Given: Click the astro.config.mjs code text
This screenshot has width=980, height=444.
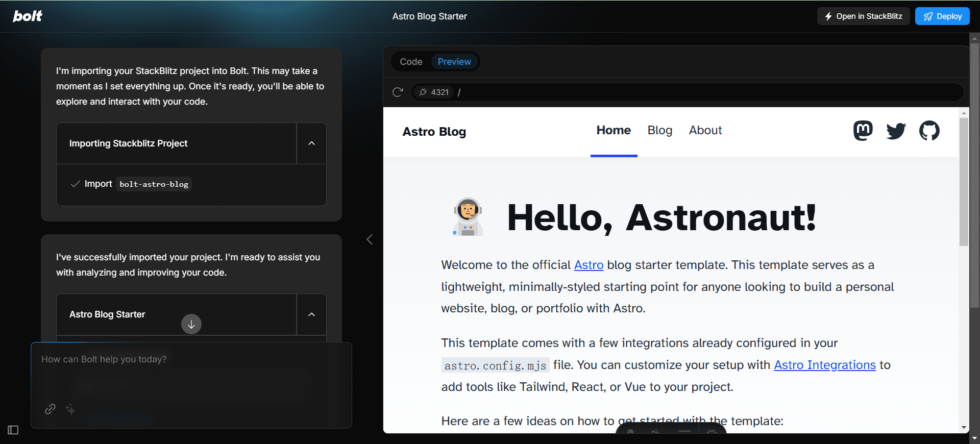Looking at the screenshot, I should tap(495, 365).
